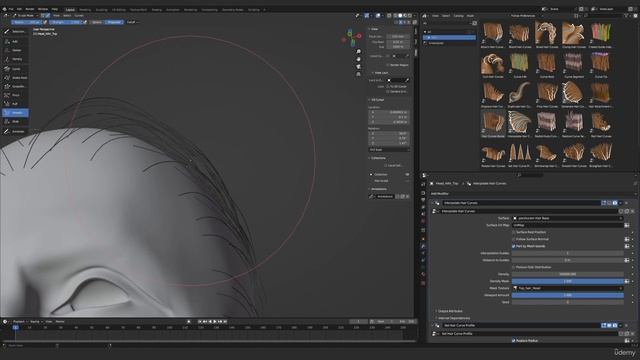Select the Selection Paint sculpt tool
This screenshot has height=360, width=640.
[15, 31]
